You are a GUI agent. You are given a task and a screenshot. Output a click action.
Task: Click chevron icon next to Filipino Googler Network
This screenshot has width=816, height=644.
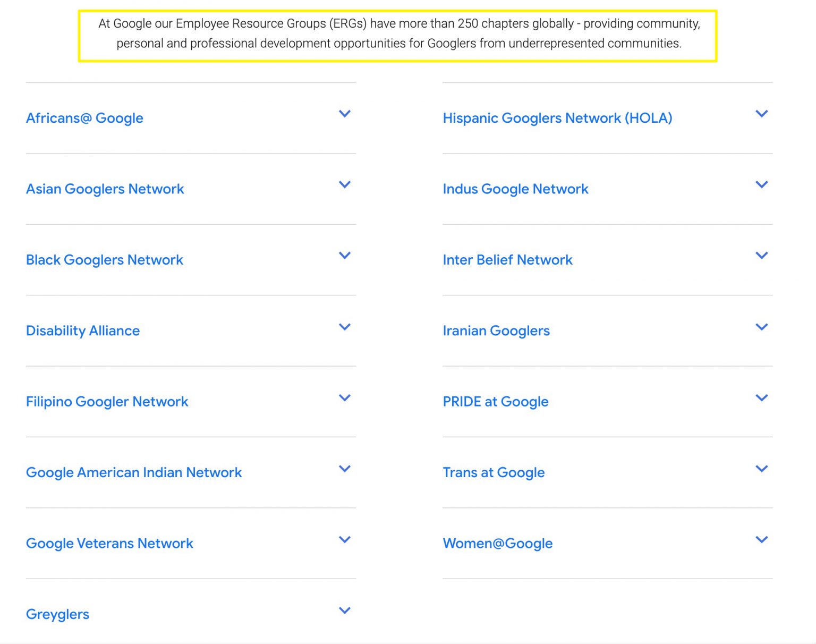point(345,397)
